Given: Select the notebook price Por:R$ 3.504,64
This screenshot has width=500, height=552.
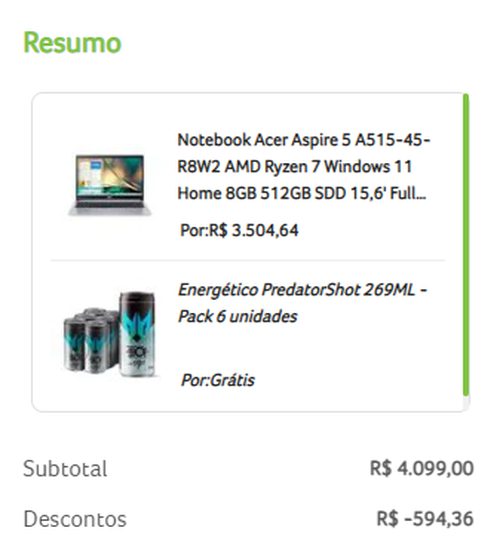Looking at the screenshot, I should (x=239, y=230).
